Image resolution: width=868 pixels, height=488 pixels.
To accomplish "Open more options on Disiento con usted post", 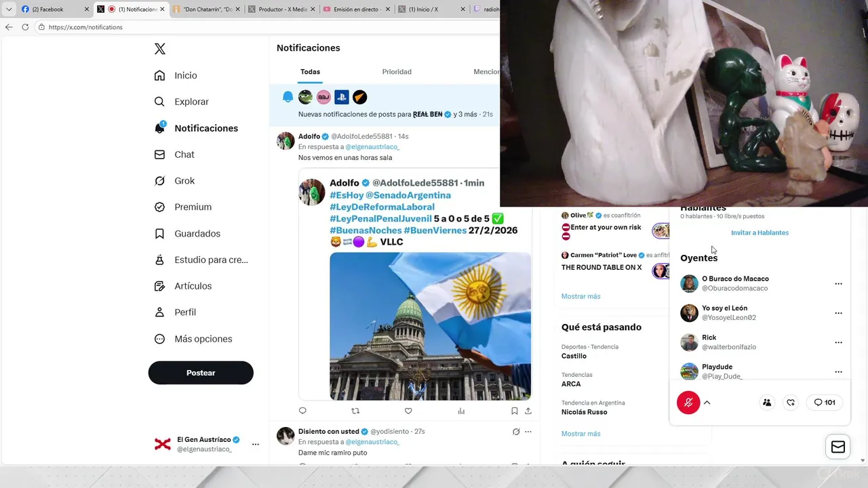I will pos(528,432).
